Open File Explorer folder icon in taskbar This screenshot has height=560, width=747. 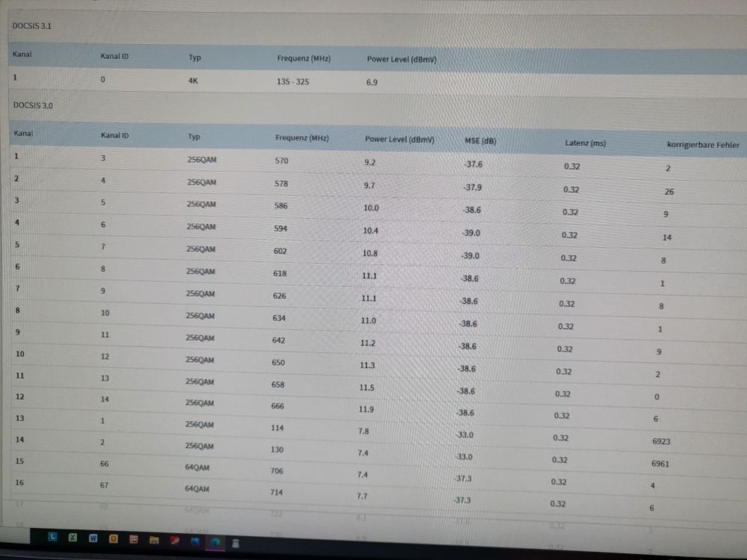point(154,540)
